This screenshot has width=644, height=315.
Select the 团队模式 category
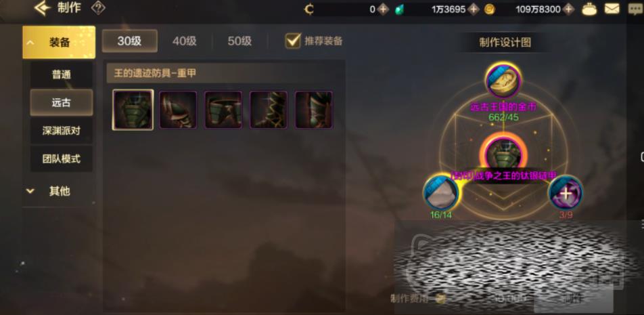click(61, 159)
